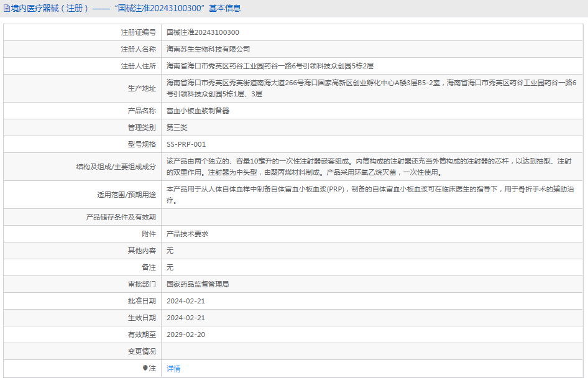The width and height of the screenshot is (588, 383).
Task: Select the registrant address ending 创园5栋2层
Action: 270,66
